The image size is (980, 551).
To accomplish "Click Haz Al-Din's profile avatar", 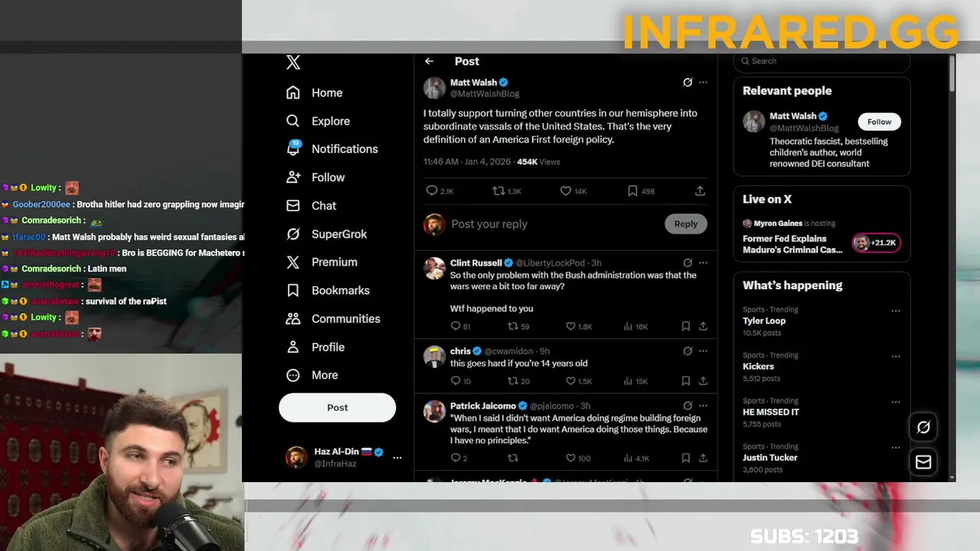I will tap(296, 458).
